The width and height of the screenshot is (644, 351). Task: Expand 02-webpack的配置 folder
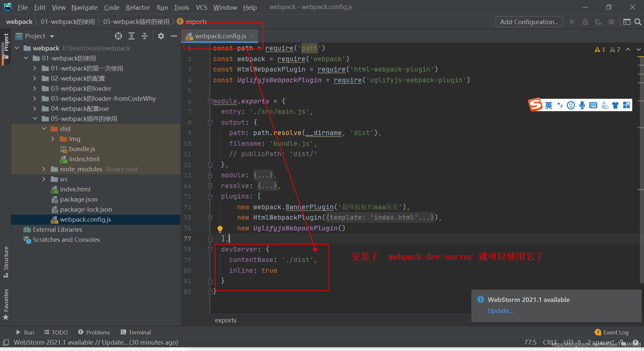tap(35, 78)
